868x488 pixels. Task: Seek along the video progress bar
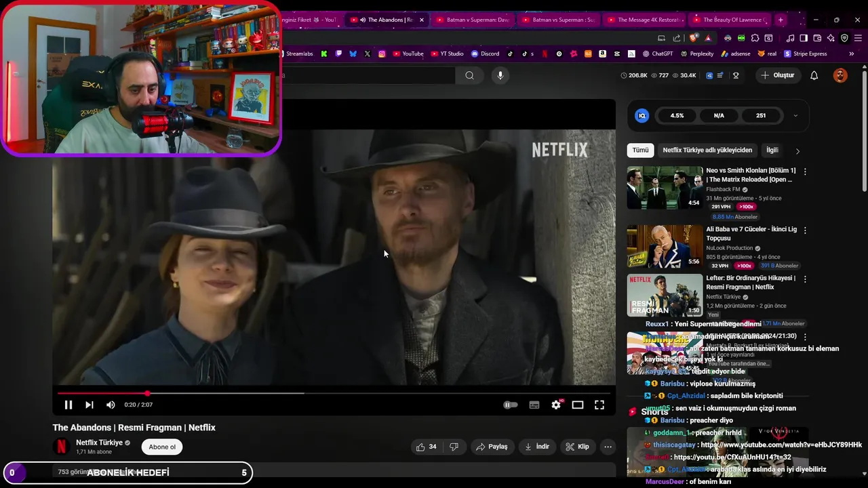[334, 393]
